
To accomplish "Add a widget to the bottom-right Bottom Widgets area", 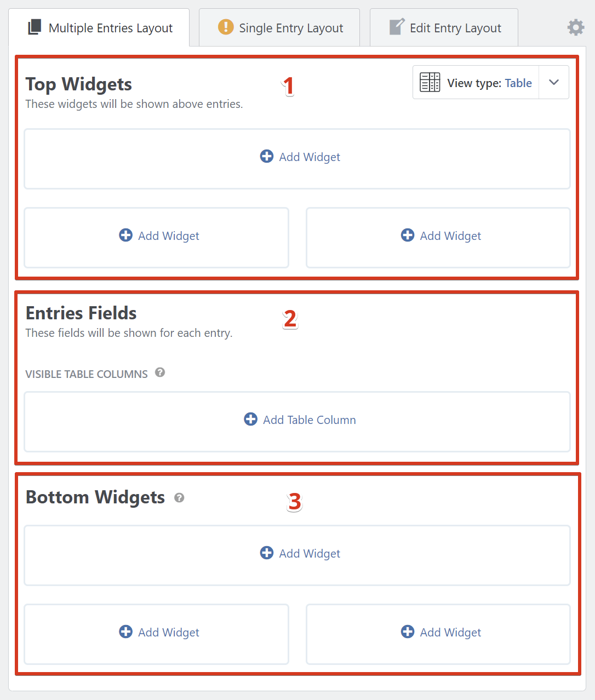I will (x=441, y=633).
